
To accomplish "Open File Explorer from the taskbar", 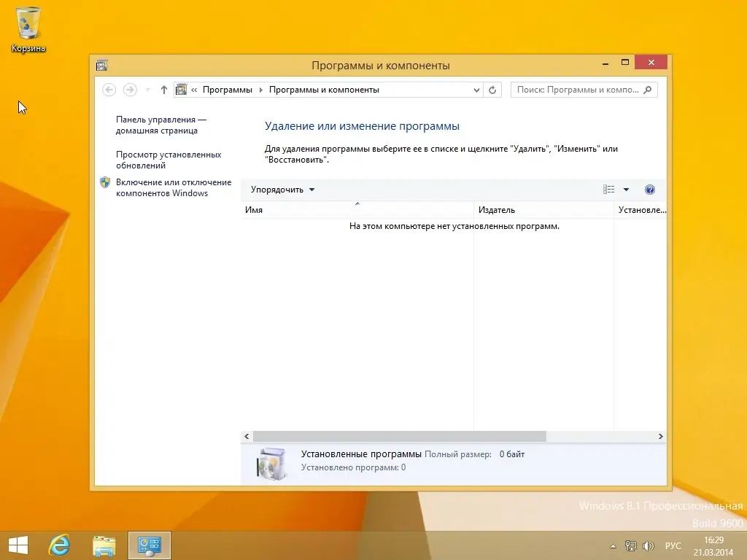I will pyautogui.click(x=104, y=545).
